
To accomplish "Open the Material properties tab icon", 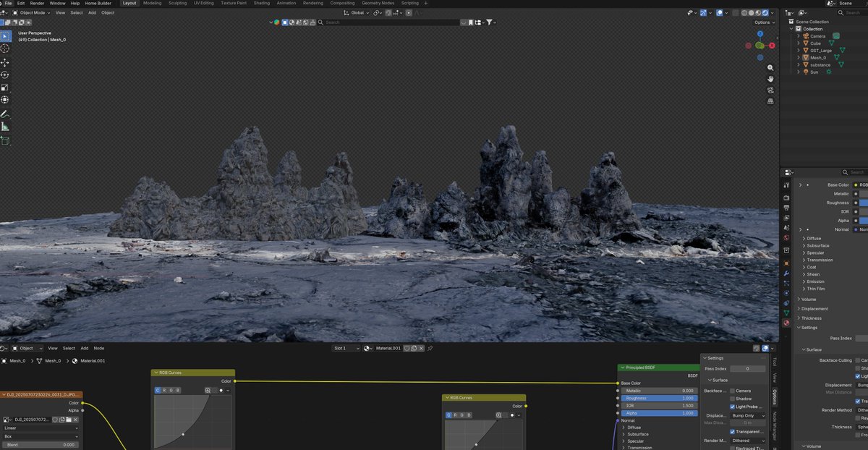I will (786, 323).
